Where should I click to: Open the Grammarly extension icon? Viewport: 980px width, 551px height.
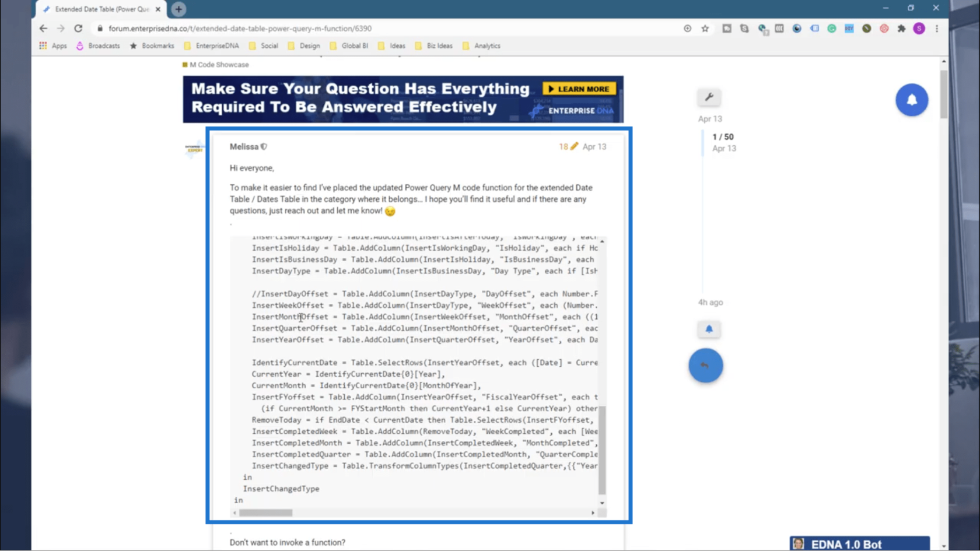coord(832,28)
